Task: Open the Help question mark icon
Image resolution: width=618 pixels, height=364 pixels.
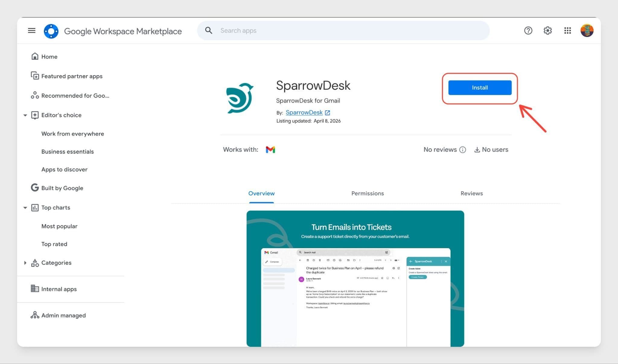Action: tap(528, 30)
